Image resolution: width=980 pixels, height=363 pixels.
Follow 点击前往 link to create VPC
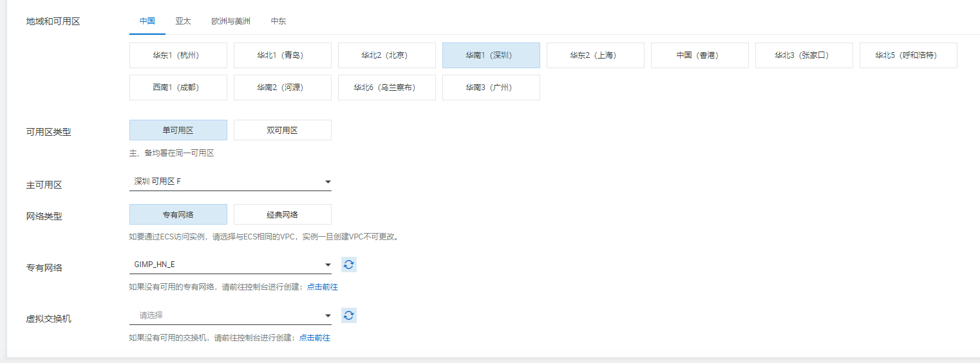pos(322,287)
